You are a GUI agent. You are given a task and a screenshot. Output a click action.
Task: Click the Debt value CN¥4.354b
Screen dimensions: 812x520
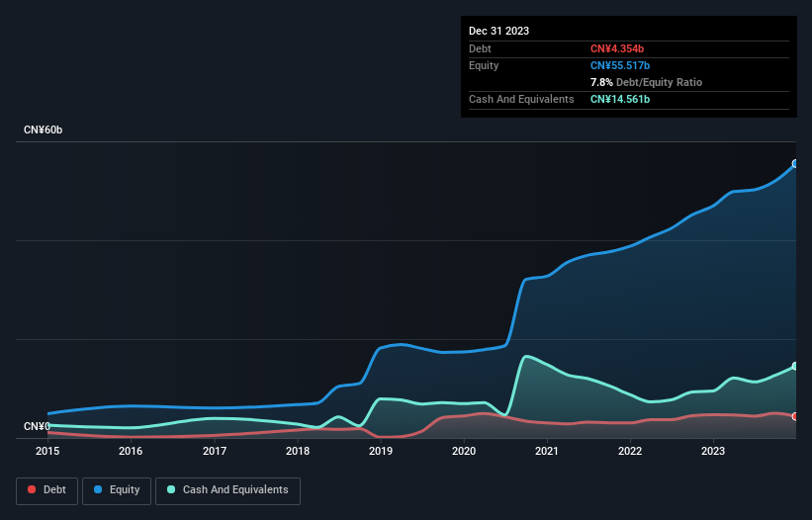point(617,48)
